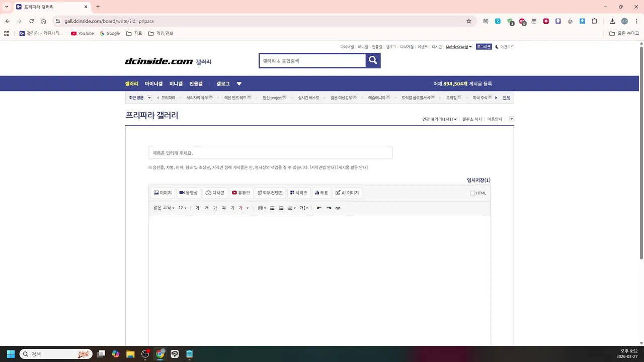Expand the 최근 방문 dropdown arrow

pos(149,98)
